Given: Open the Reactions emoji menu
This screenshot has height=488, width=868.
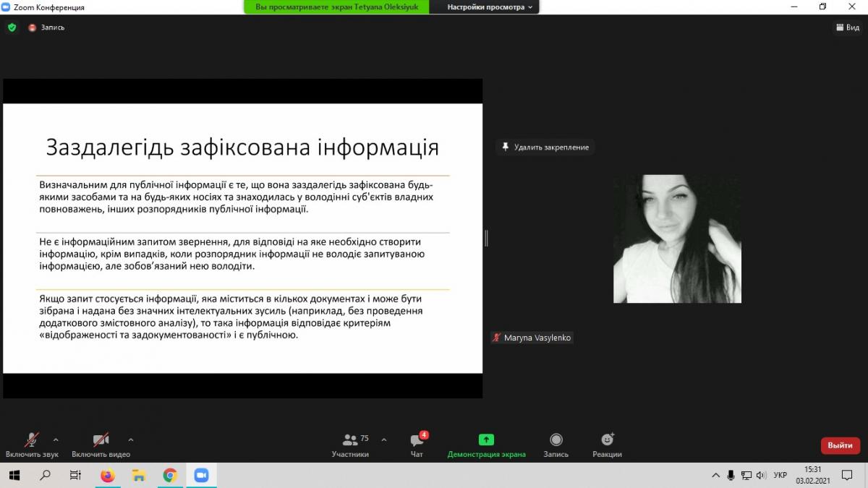Looking at the screenshot, I should pyautogui.click(x=607, y=440).
